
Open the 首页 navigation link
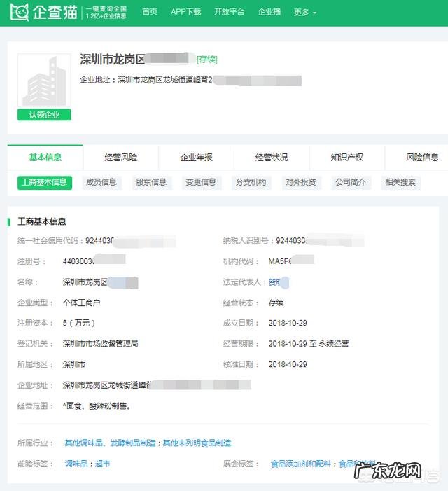click(150, 12)
